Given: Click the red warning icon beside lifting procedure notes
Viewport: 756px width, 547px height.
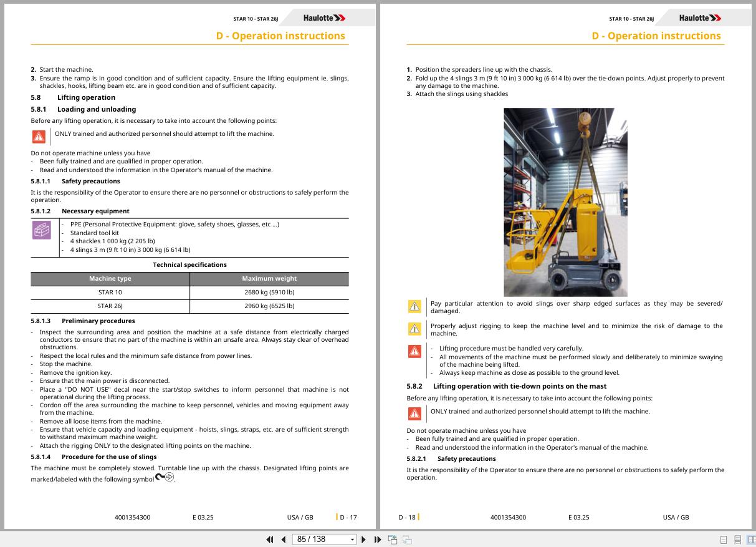Looking at the screenshot, I should 414,351.
